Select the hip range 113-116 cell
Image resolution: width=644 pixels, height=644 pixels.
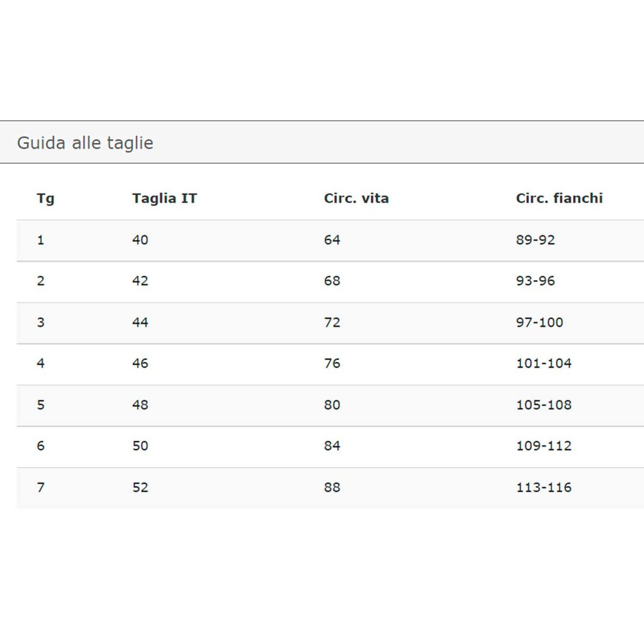[x=544, y=487]
